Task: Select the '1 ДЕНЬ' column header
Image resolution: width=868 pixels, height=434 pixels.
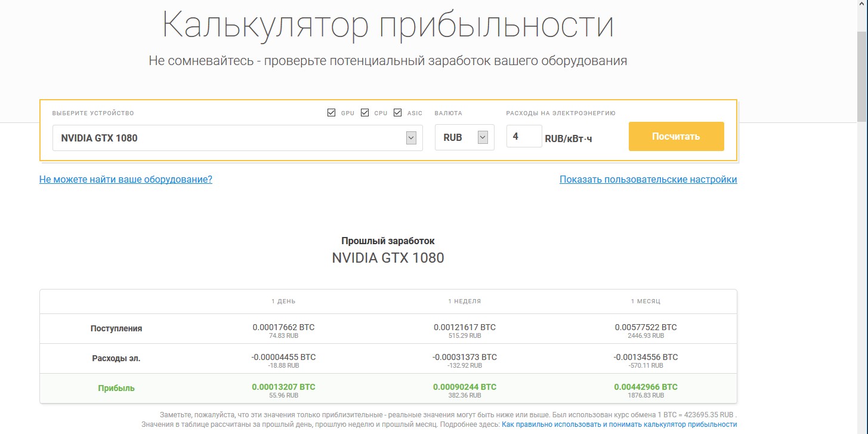Action: (283, 301)
